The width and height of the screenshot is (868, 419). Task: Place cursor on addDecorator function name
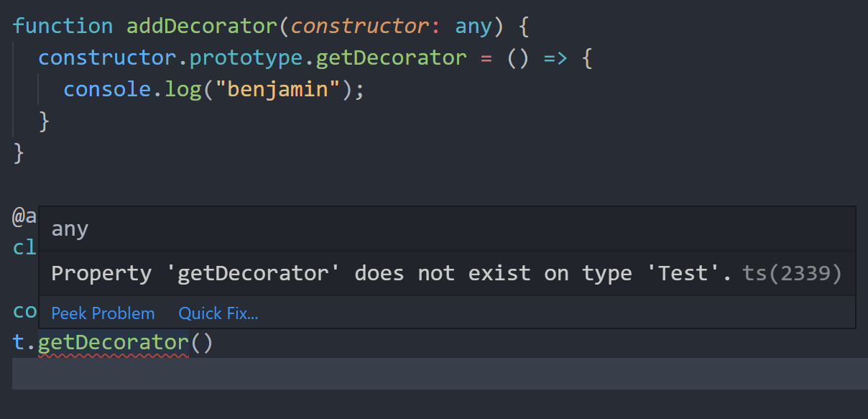202,27
